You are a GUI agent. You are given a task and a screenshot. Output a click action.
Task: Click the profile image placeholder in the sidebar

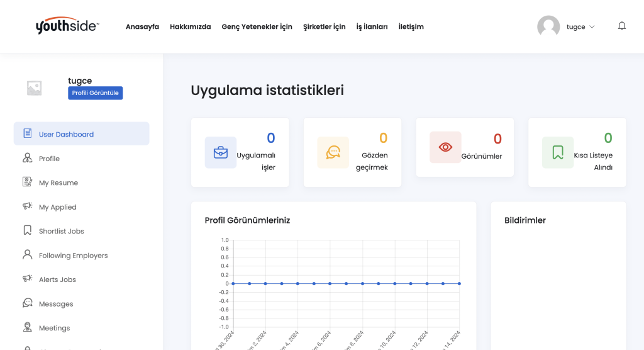34,88
